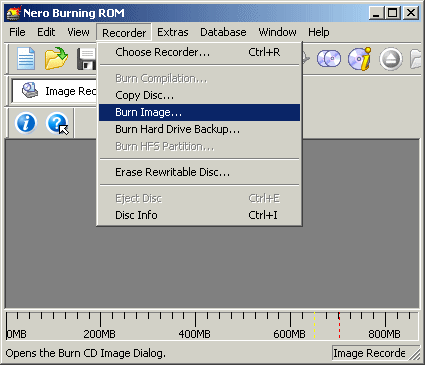
Task: Click the Save floppy disk icon
Action: (87, 59)
